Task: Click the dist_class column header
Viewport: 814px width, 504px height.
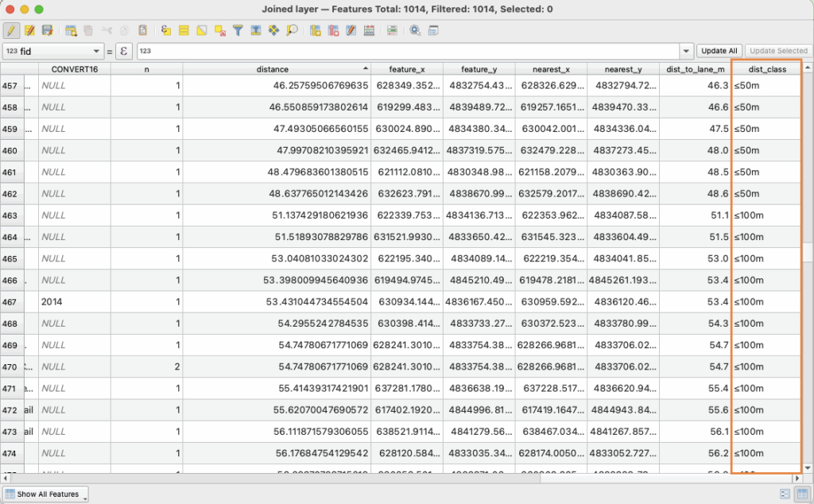Action: point(767,69)
